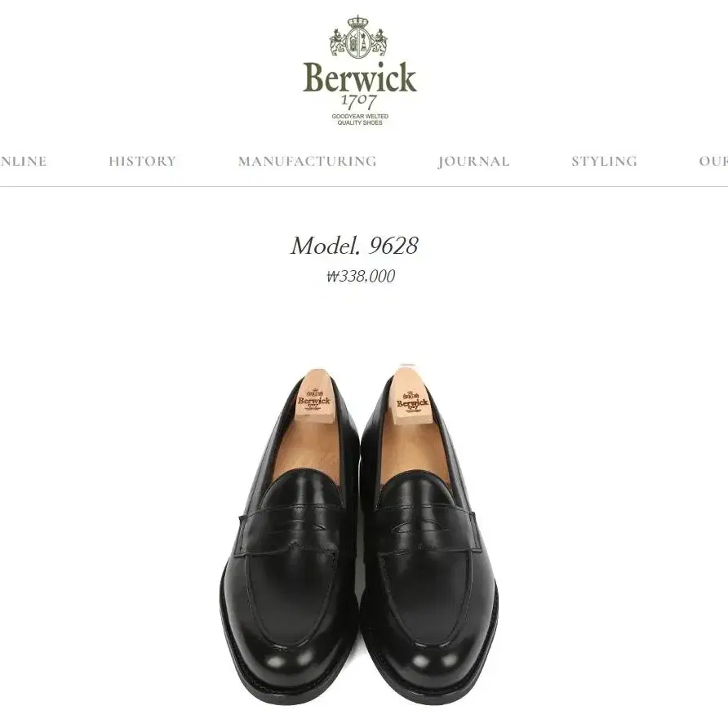Click the 'Goodyear Welted Quality Shoes' tagline
Viewport: 728px width, 728px height.
(x=360, y=119)
